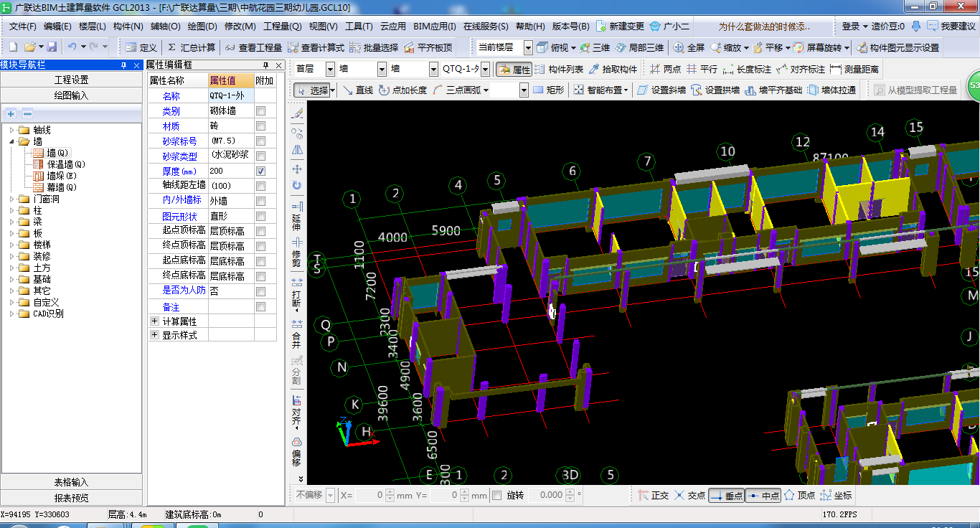This screenshot has height=528, width=980.
Task: Activate 批量选择 batch select
Action: pos(374,47)
